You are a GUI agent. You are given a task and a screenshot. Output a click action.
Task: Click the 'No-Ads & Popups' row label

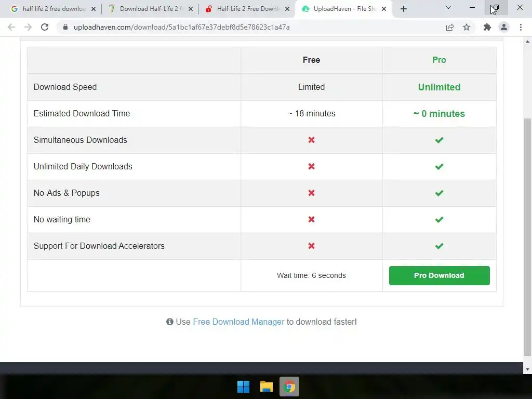pyautogui.click(x=66, y=193)
